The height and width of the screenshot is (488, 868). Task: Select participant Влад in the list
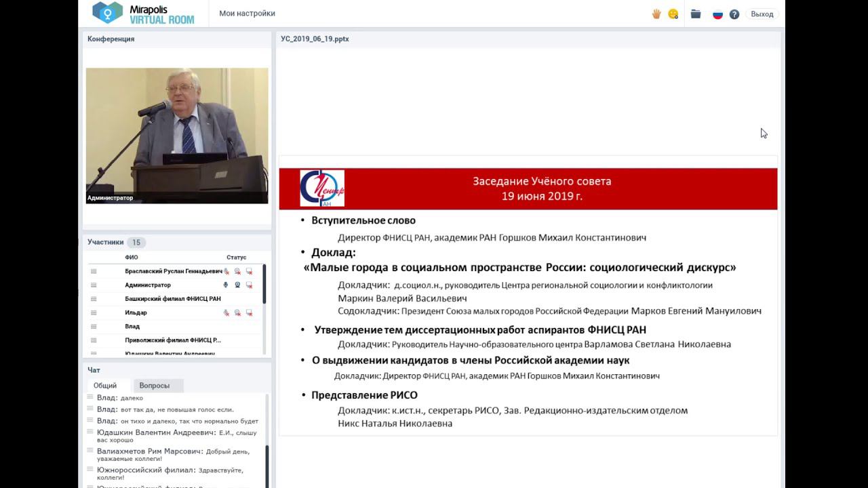[x=132, y=327]
